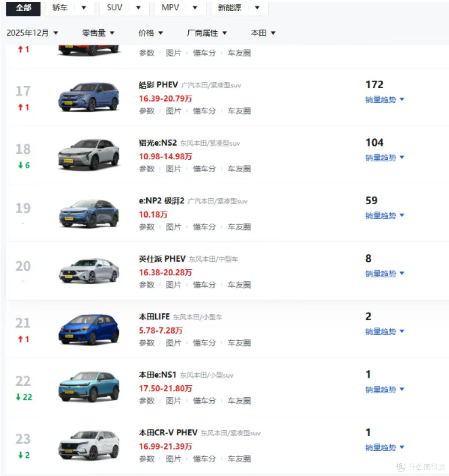Image resolution: width=449 pixels, height=476 pixels.
Task: Open e:NP2 极湃2 car thumbnail
Action: (89, 213)
